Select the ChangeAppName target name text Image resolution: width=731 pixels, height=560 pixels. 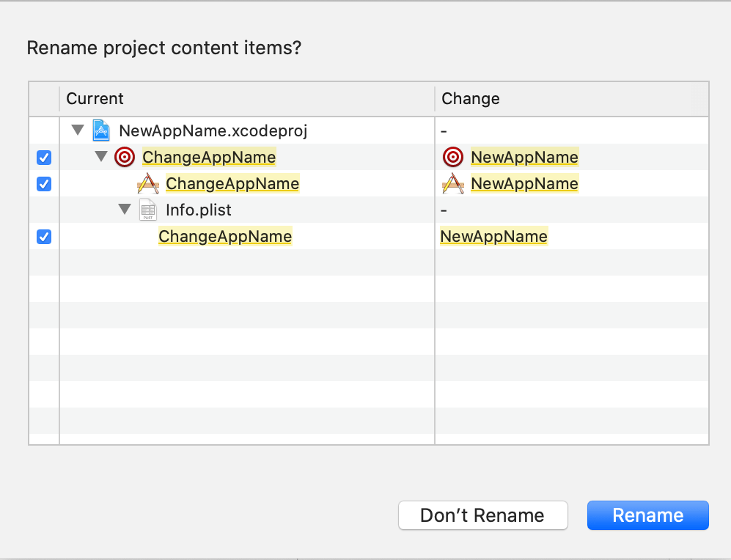pos(209,157)
